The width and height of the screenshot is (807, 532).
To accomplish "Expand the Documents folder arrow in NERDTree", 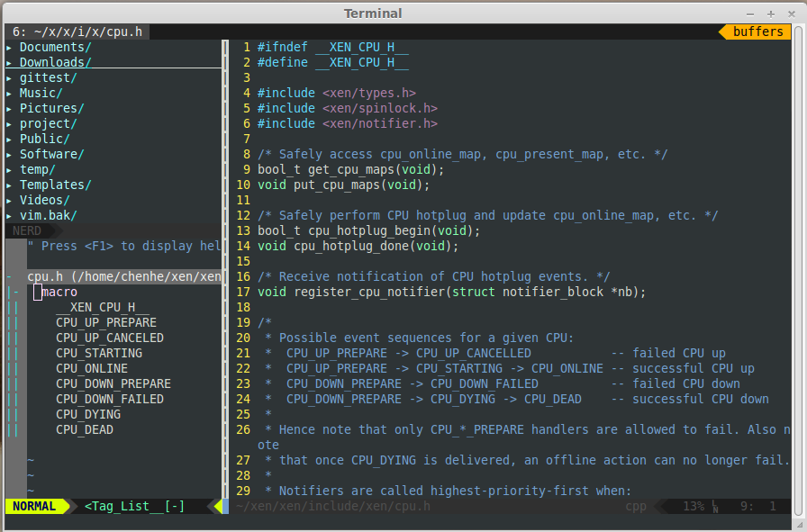I will pyautogui.click(x=10, y=47).
